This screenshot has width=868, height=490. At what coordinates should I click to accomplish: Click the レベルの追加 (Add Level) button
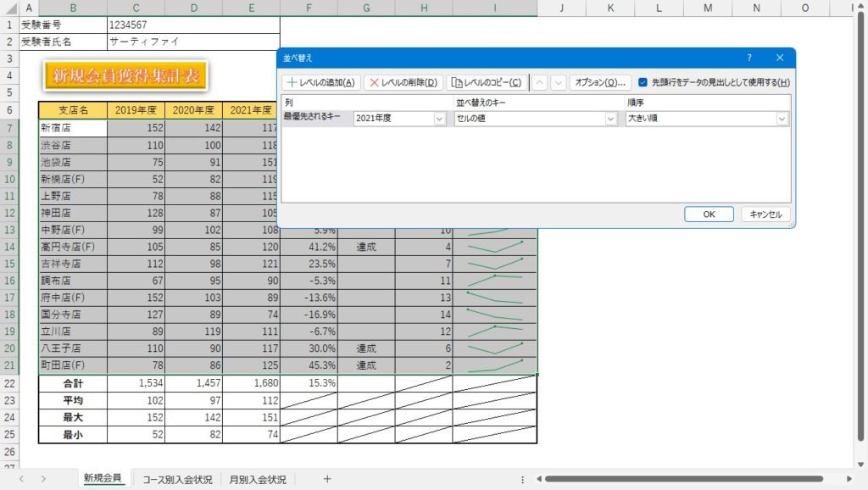[x=321, y=82]
